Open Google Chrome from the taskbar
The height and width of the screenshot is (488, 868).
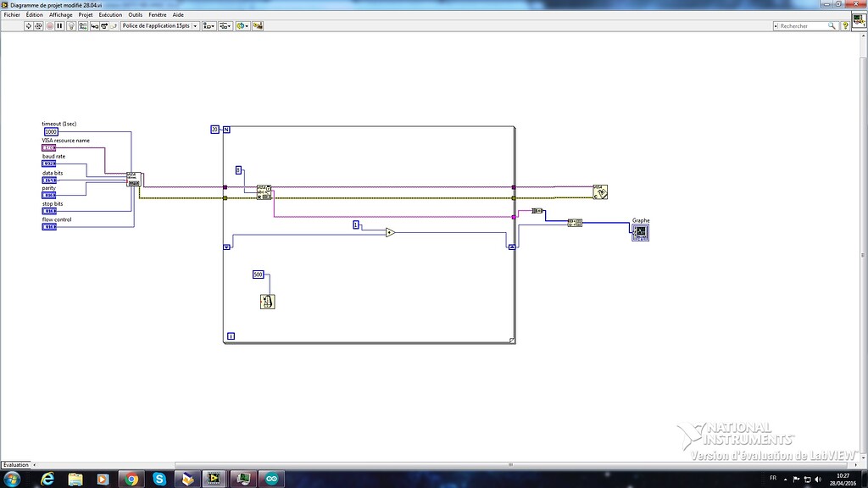coord(130,479)
